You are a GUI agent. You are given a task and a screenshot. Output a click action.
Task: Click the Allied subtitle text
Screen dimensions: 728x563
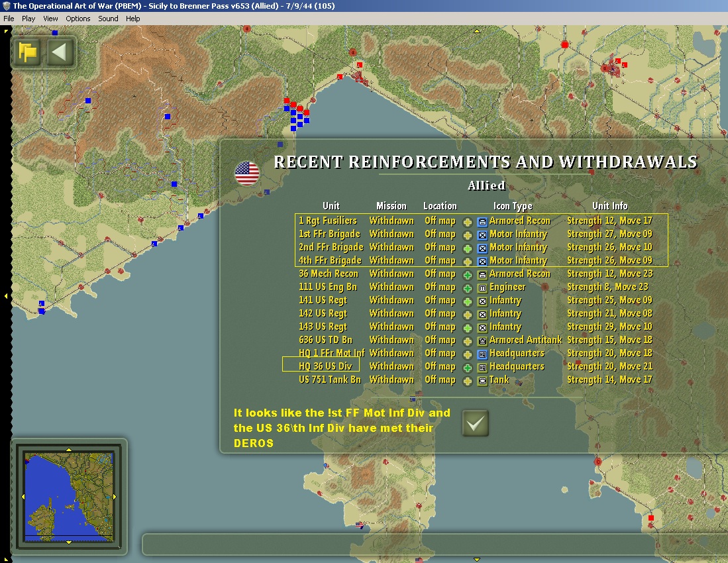(486, 185)
